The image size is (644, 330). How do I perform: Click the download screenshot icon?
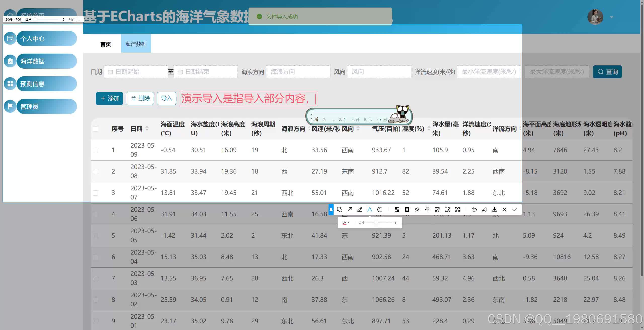[495, 209]
